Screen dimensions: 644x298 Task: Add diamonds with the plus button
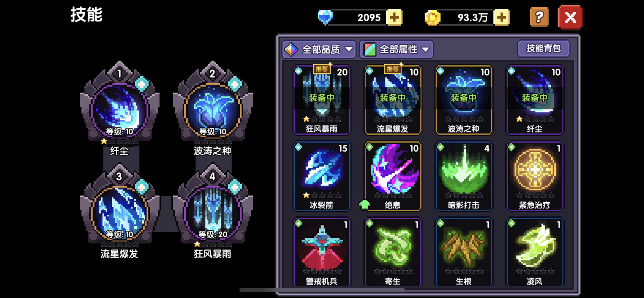pyautogui.click(x=394, y=17)
